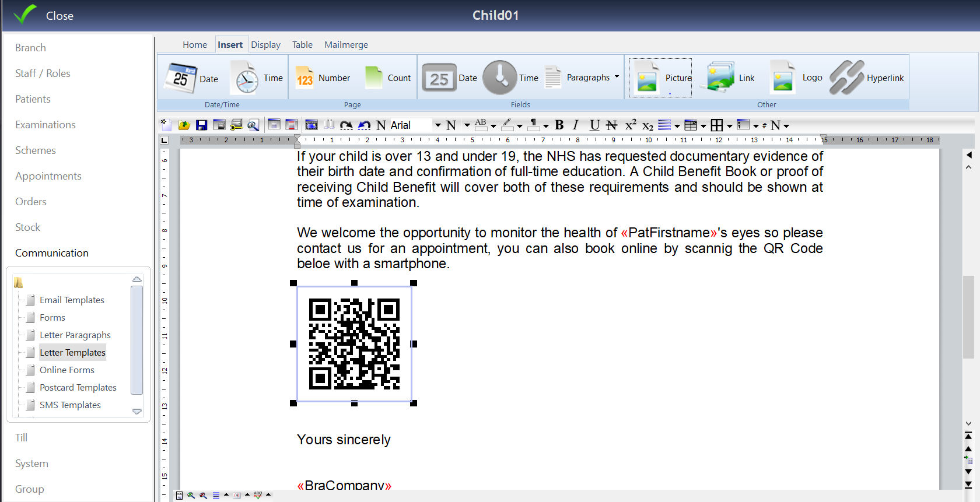Screen dimensions: 980x502
Task: Insert Date field in the Fields group
Action: [449, 78]
